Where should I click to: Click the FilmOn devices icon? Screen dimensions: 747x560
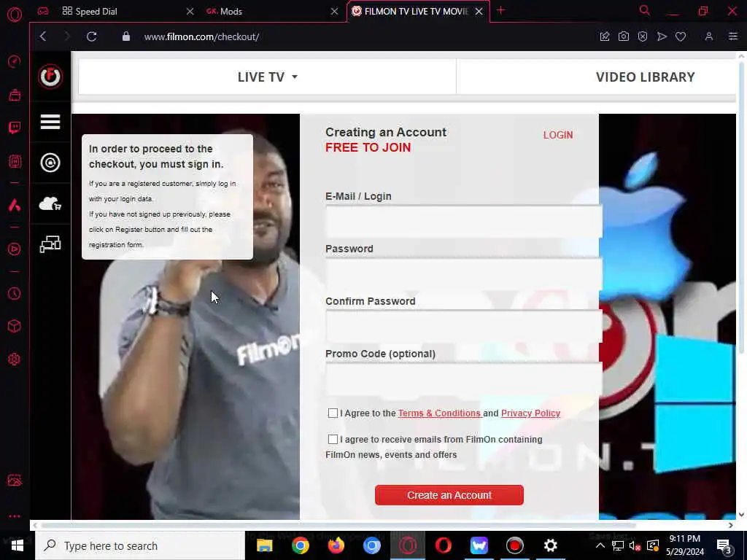50,244
